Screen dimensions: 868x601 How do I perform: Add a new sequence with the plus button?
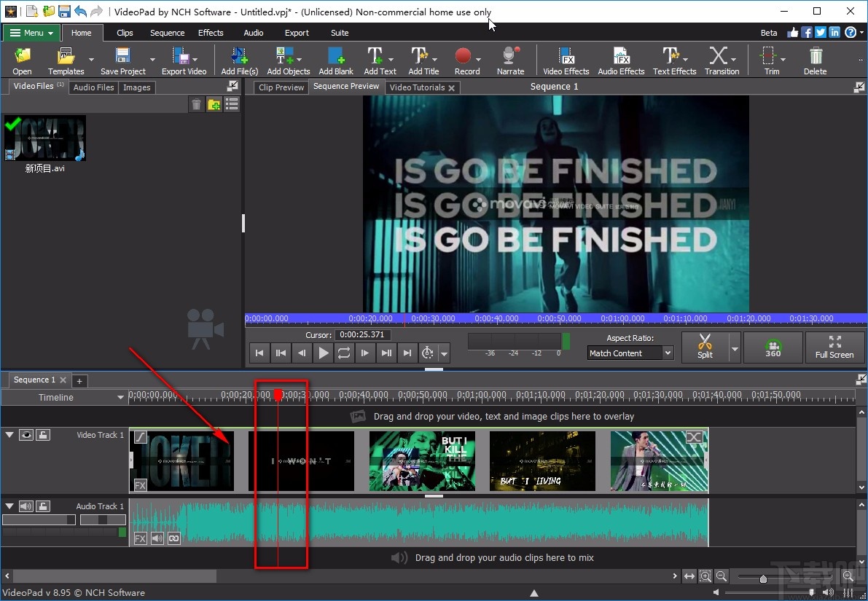coord(79,380)
